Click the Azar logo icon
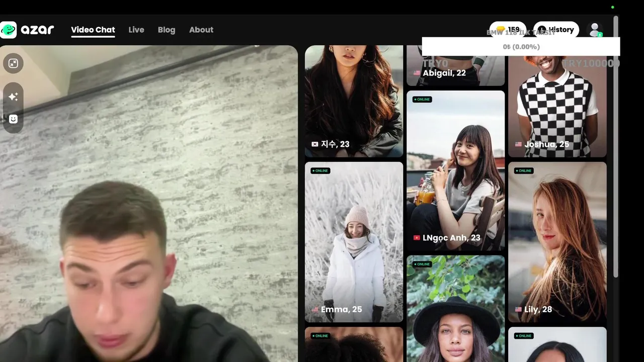 (9, 30)
